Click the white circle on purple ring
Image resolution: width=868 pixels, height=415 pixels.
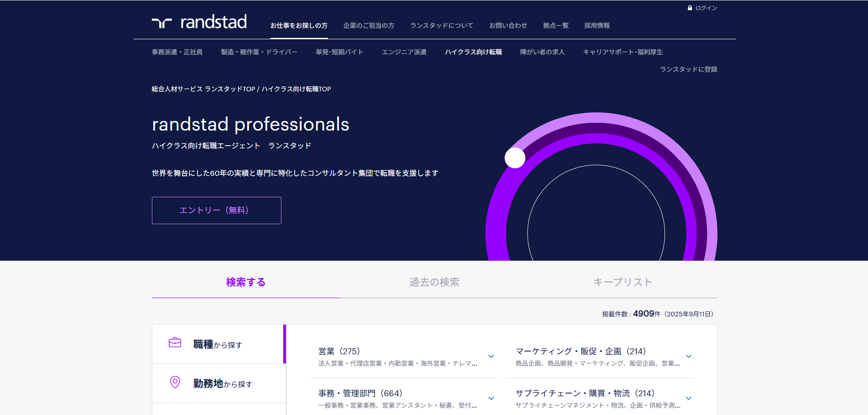[x=515, y=158]
